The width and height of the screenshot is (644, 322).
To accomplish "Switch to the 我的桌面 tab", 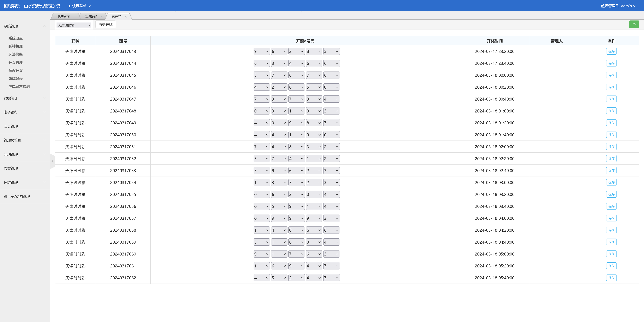I will click(x=64, y=16).
